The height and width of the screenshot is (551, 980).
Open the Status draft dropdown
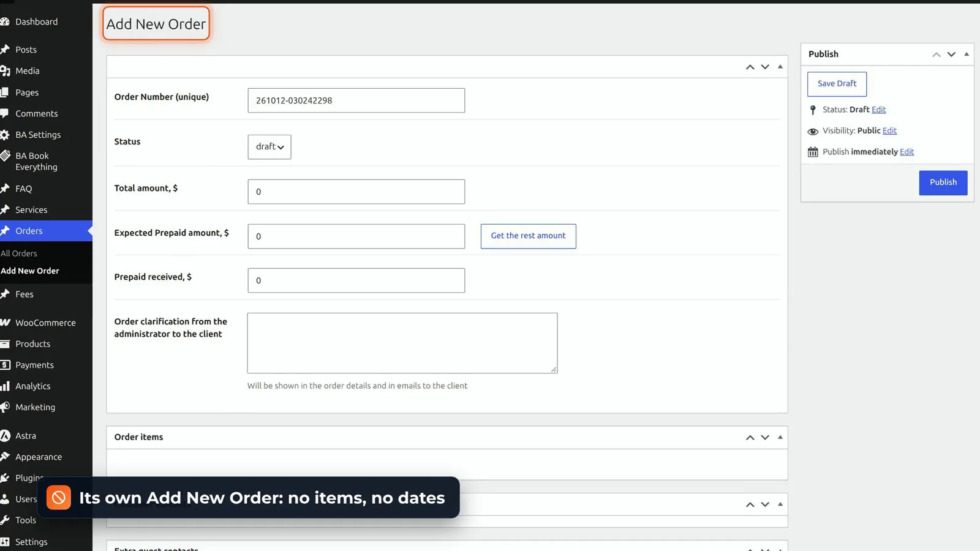coord(269,147)
